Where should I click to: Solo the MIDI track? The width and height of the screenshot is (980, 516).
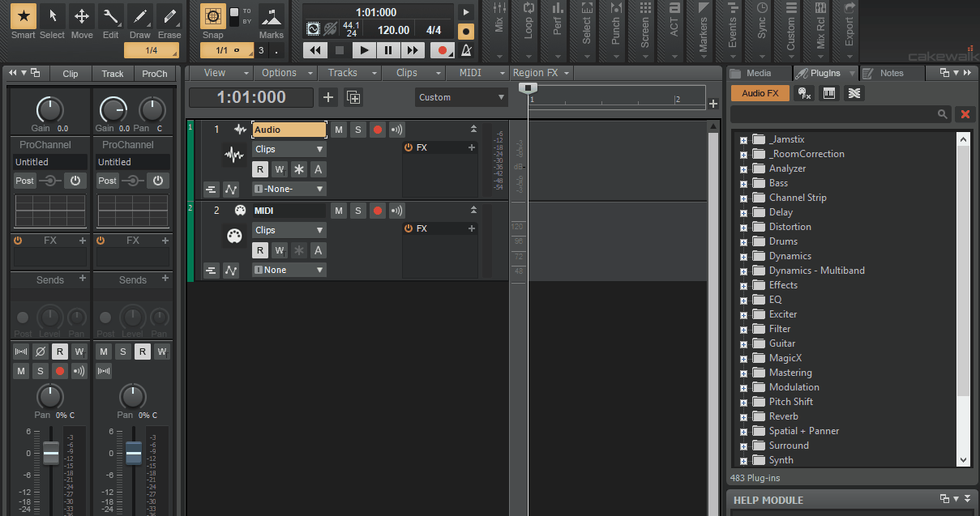click(x=357, y=210)
